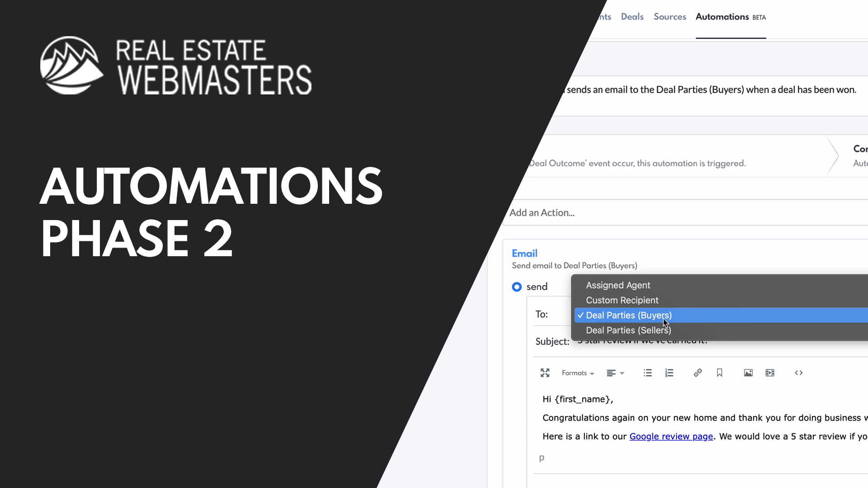The width and height of the screenshot is (868, 488).
Task: Click the bullet list icon
Action: pos(647,373)
